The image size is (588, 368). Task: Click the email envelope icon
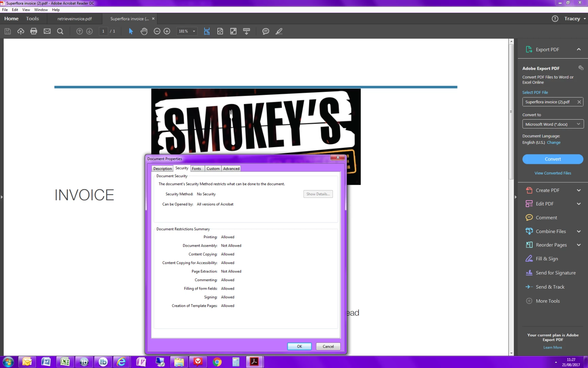47,31
